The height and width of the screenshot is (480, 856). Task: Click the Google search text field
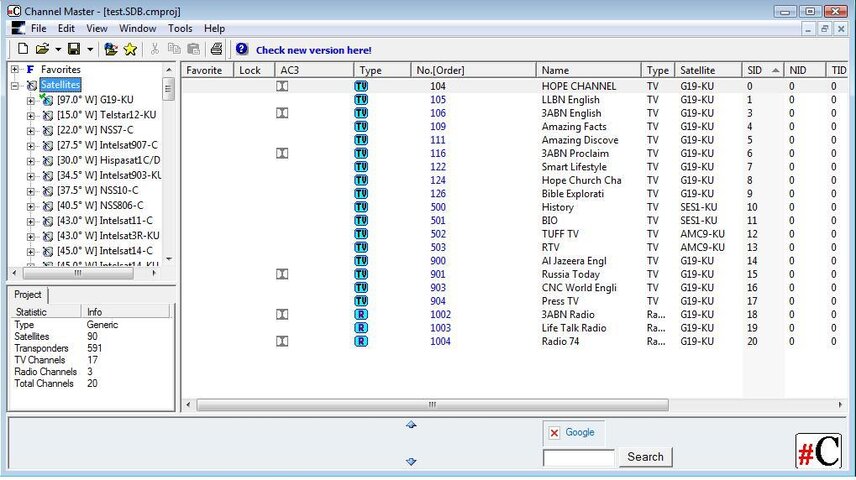(x=579, y=458)
